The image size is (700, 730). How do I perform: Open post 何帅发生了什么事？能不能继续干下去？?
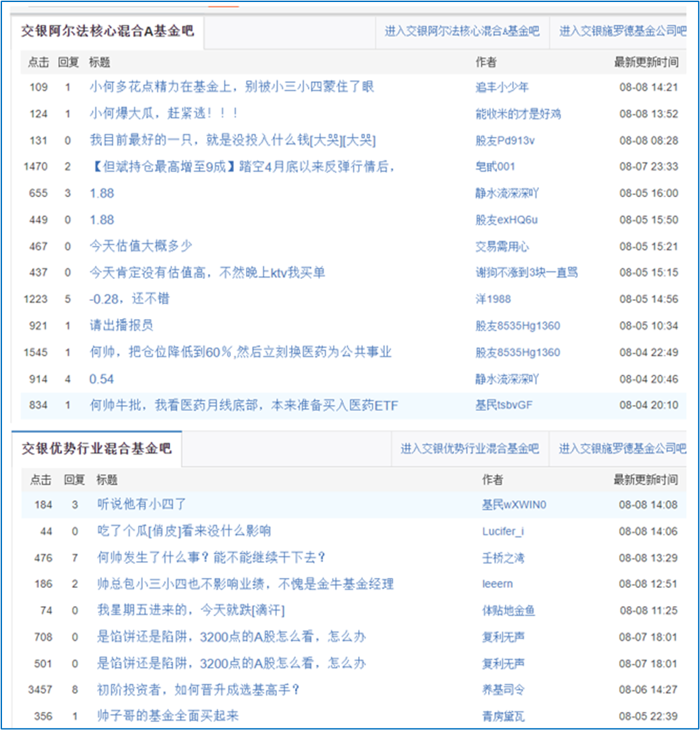point(211,557)
